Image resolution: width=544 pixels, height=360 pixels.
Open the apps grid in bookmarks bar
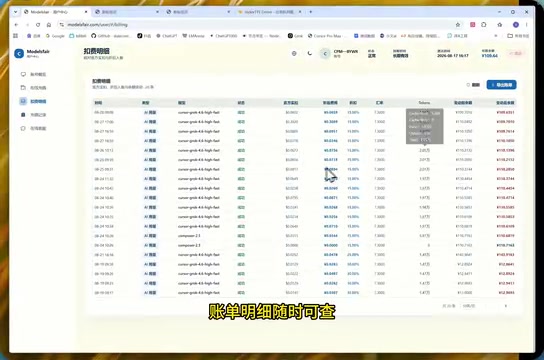tap(15, 36)
